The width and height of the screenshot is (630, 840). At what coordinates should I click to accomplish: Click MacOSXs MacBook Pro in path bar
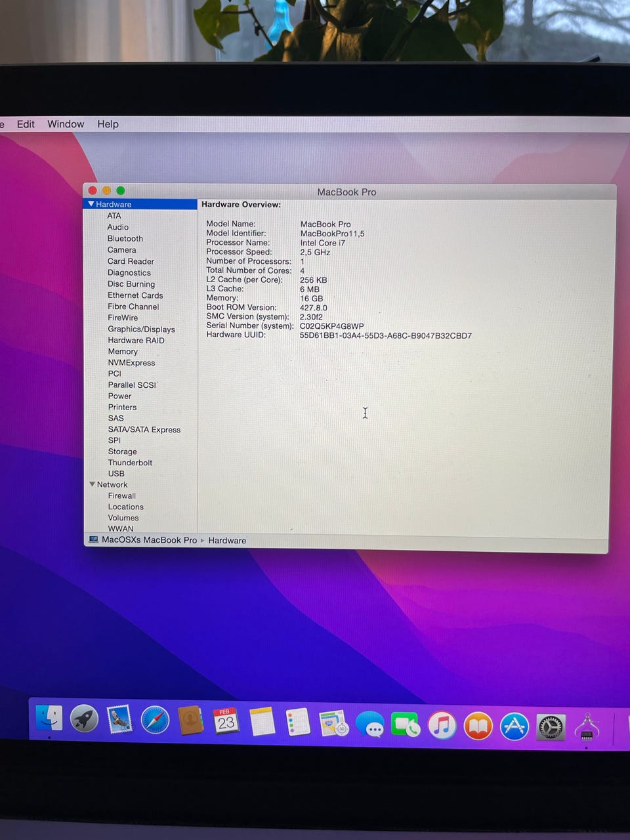tap(149, 540)
